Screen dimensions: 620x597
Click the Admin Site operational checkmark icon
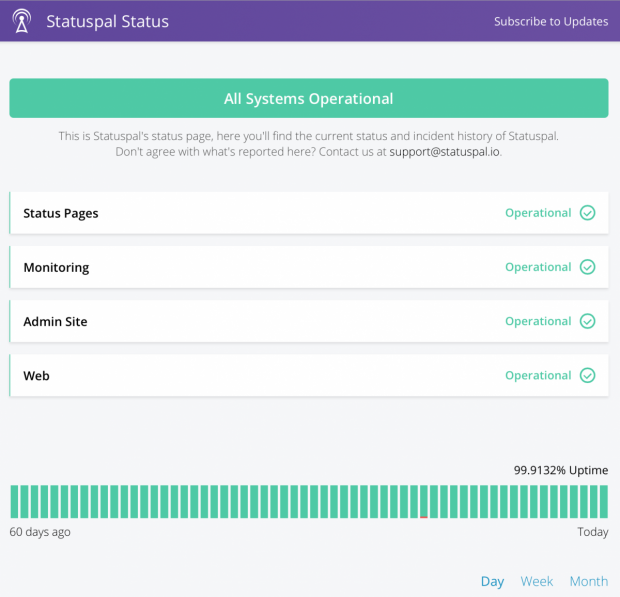tap(587, 321)
